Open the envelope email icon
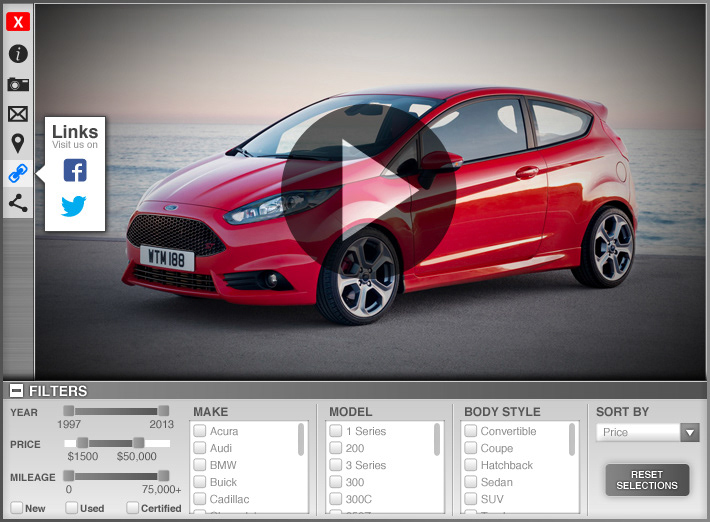Screen dimensions: 710x522 pos(18,114)
